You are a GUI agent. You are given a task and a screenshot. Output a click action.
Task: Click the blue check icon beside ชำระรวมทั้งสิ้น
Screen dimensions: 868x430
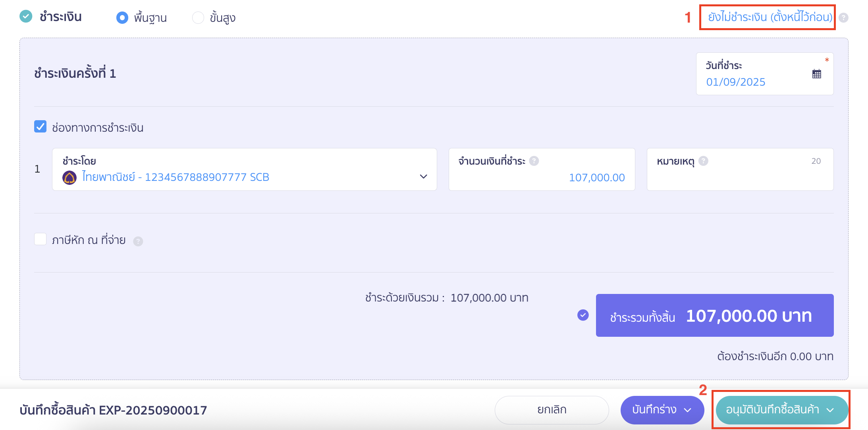coord(583,315)
